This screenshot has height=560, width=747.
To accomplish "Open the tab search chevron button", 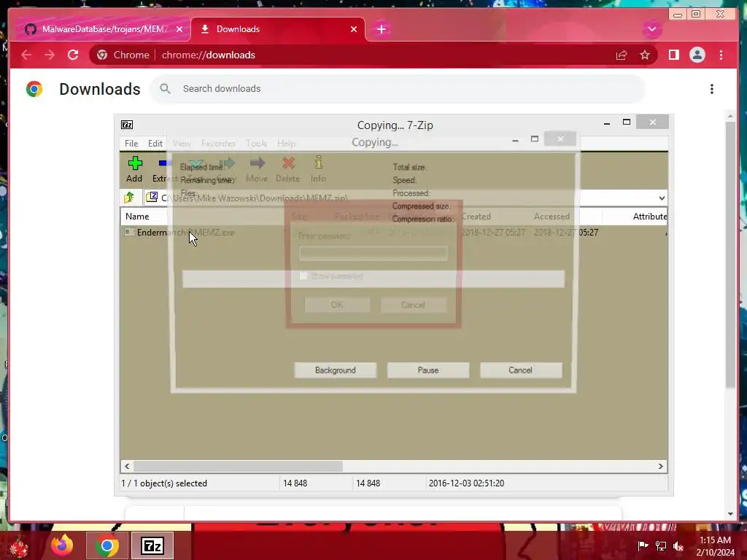I will point(652,29).
